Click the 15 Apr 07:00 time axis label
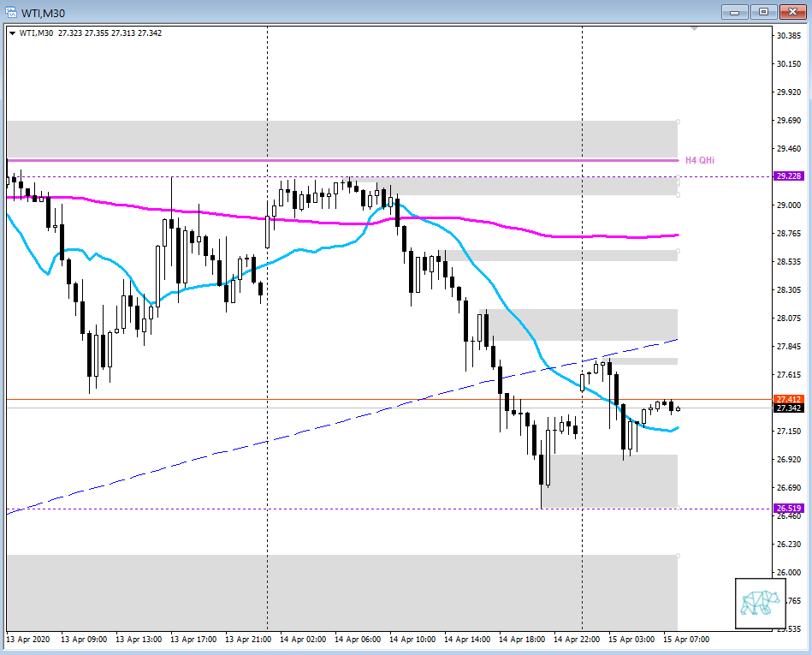The height and width of the screenshot is (655, 812). 686,639
